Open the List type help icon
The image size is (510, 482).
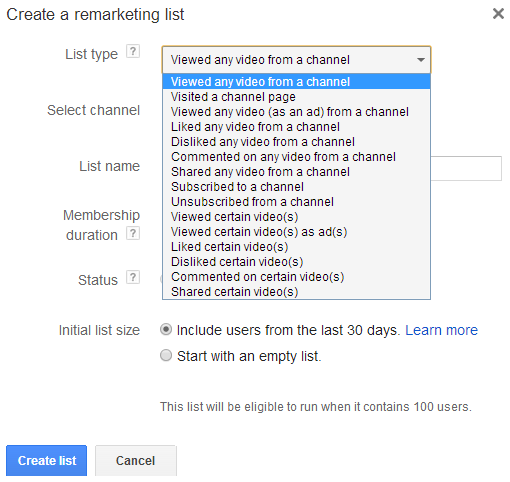133,52
